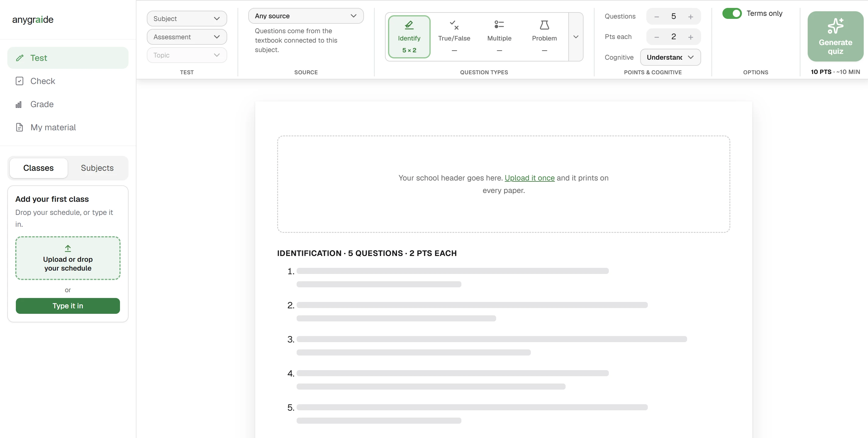Click the school header placeholder box

click(x=503, y=184)
